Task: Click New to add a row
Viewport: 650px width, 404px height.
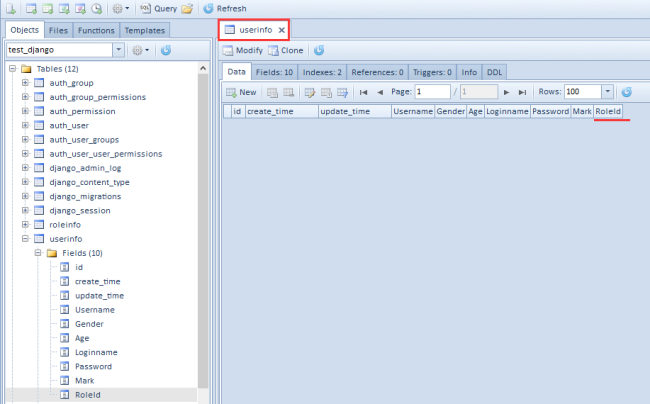Action: click(x=241, y=92)
